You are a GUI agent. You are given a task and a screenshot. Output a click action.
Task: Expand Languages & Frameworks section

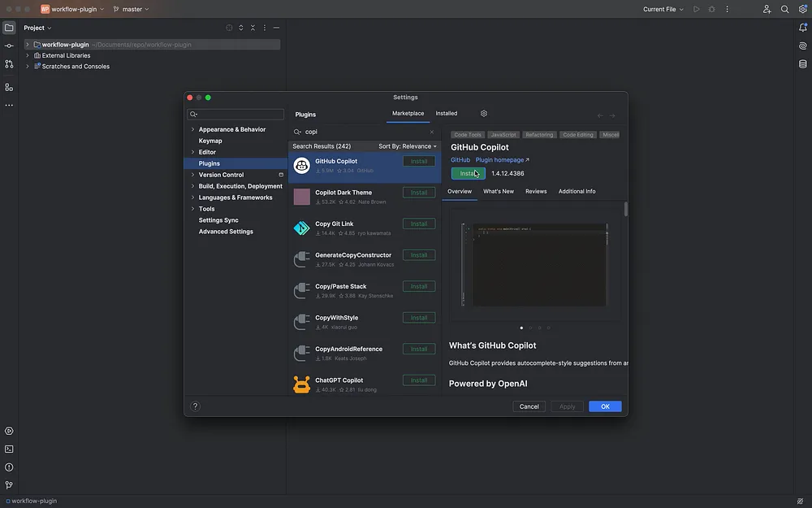192,198
